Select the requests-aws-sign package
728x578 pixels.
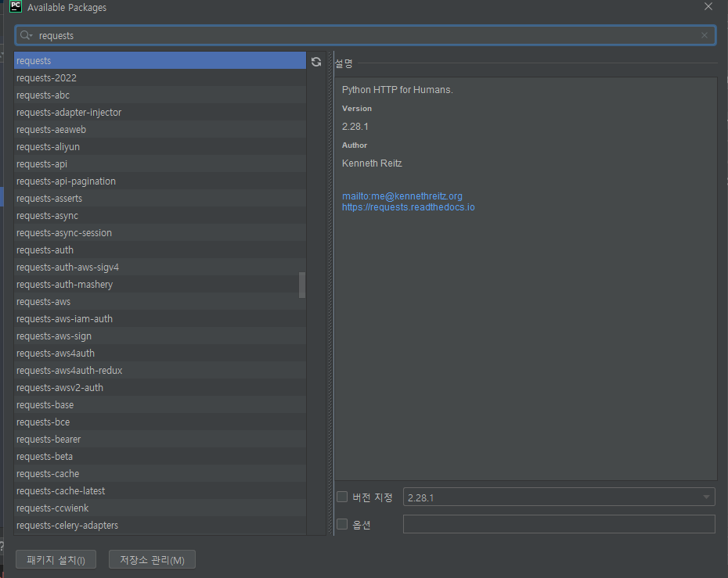(x=160, y=336)
